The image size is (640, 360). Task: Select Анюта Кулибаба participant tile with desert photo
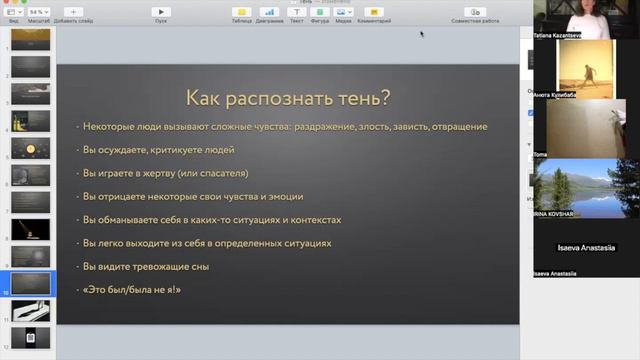pos(587,69)
